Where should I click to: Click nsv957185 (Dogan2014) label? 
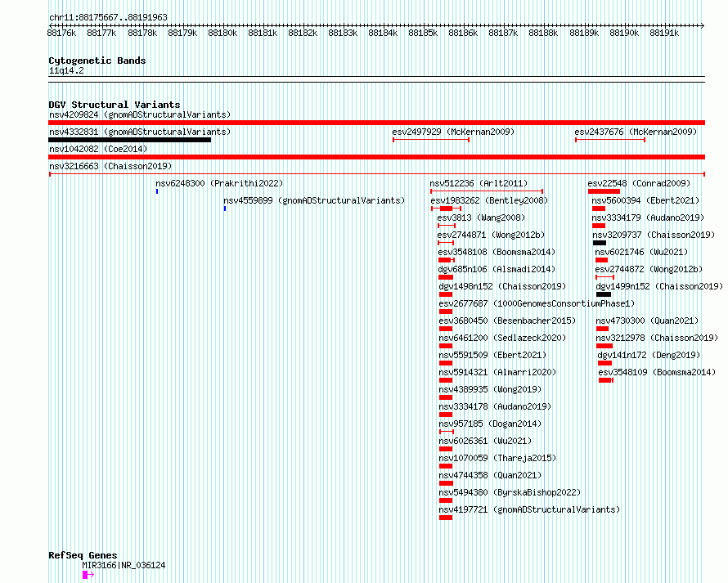(x=490, y=424)
